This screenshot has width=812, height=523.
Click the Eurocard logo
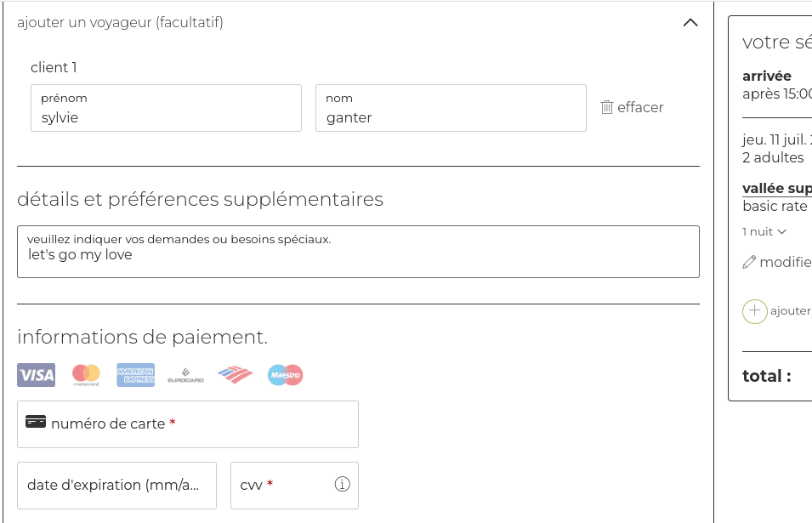point(185,375)
